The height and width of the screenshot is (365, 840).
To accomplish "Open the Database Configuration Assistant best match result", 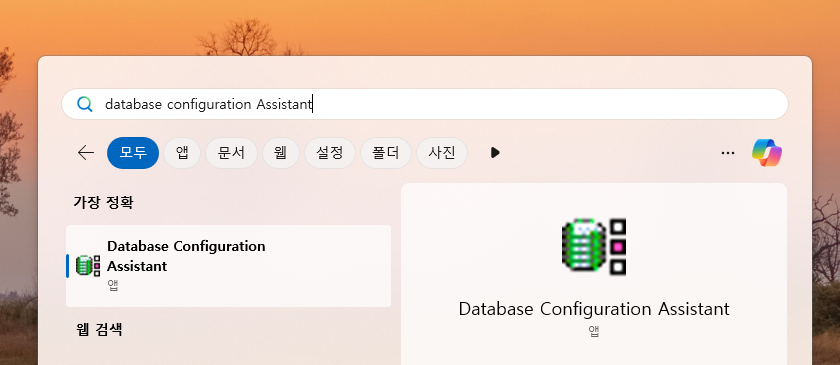I will [228, 266].
